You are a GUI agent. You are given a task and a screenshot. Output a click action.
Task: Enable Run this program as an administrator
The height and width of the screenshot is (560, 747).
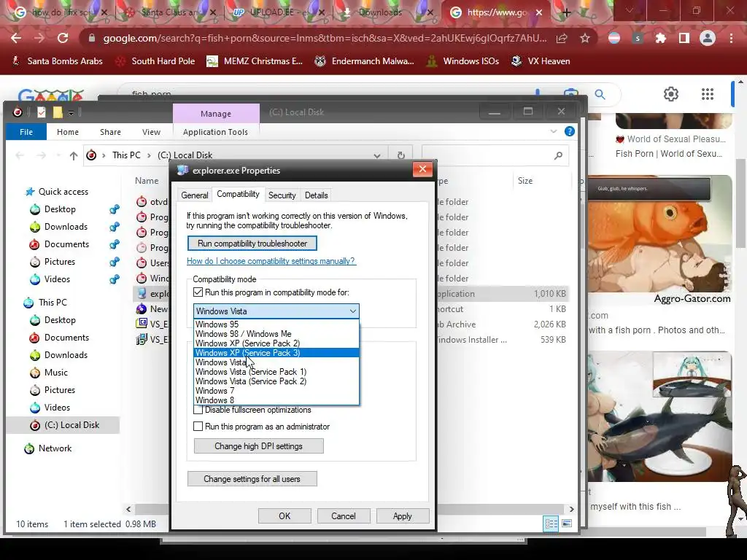(198, 427)
